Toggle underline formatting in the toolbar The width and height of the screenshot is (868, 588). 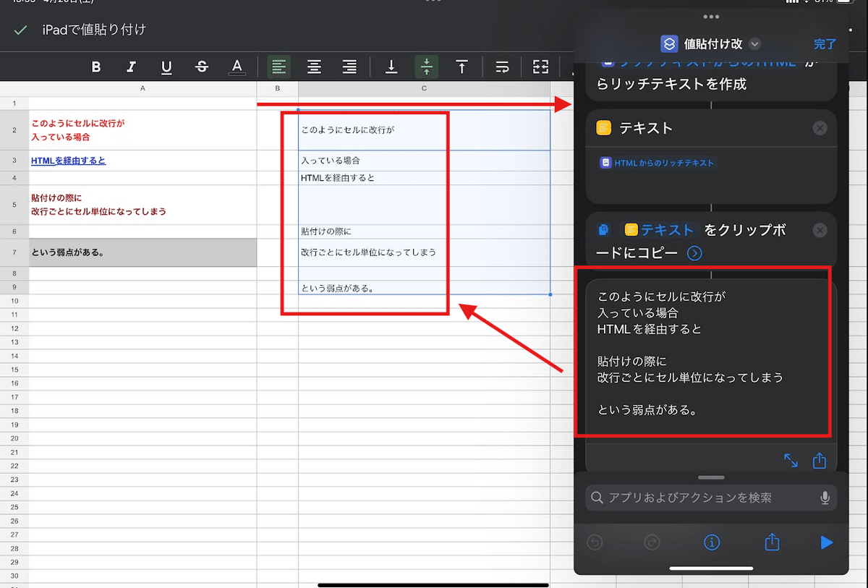[x=166, y=67]
